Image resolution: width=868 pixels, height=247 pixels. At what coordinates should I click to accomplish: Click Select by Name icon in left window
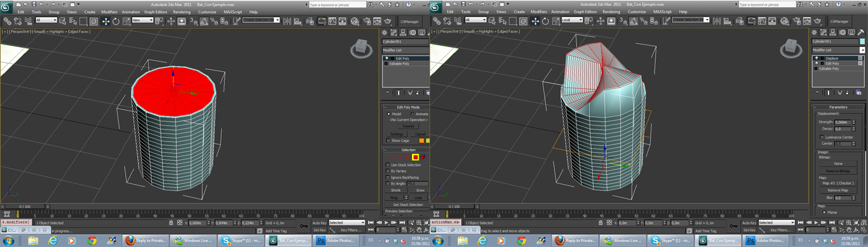pos(73,21)
